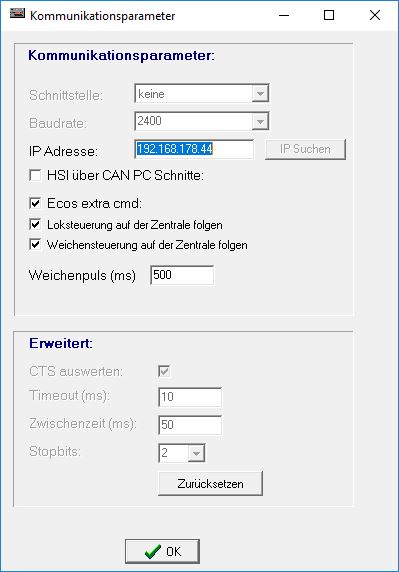The height and width of the screenshot is (572, 399).
Task: Close the Kommunikationsparameter dialog
Action: tap(375, 15)
